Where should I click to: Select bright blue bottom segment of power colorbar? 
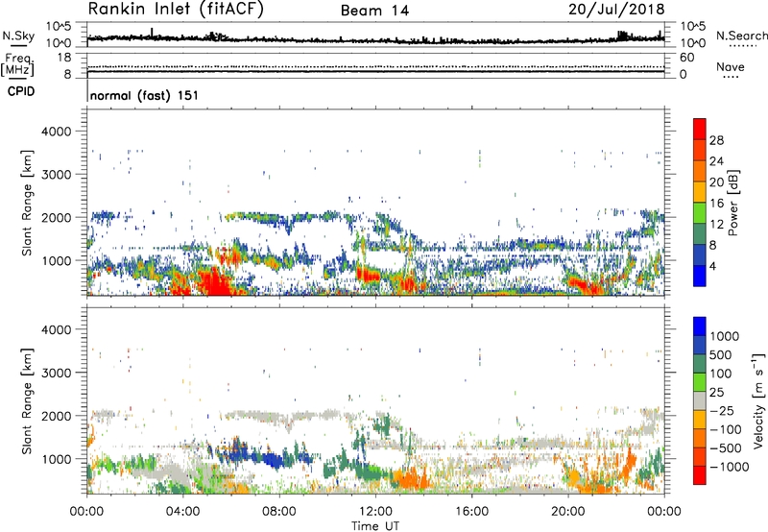point(700,276)
